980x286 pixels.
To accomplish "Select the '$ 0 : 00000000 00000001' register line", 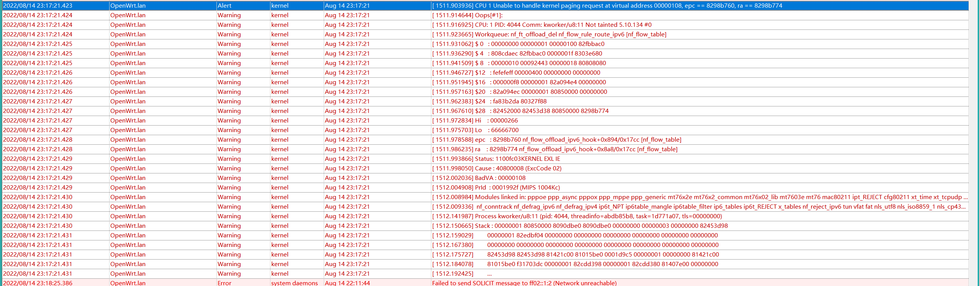I will [518, 44].
